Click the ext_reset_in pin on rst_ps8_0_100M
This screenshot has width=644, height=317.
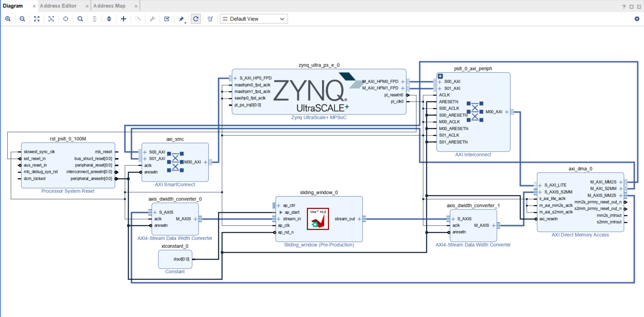click(34, 158)
